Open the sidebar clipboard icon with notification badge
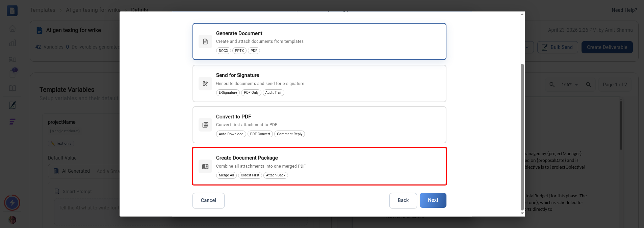This screenshot has width=644, height=228. pos(13,73)
